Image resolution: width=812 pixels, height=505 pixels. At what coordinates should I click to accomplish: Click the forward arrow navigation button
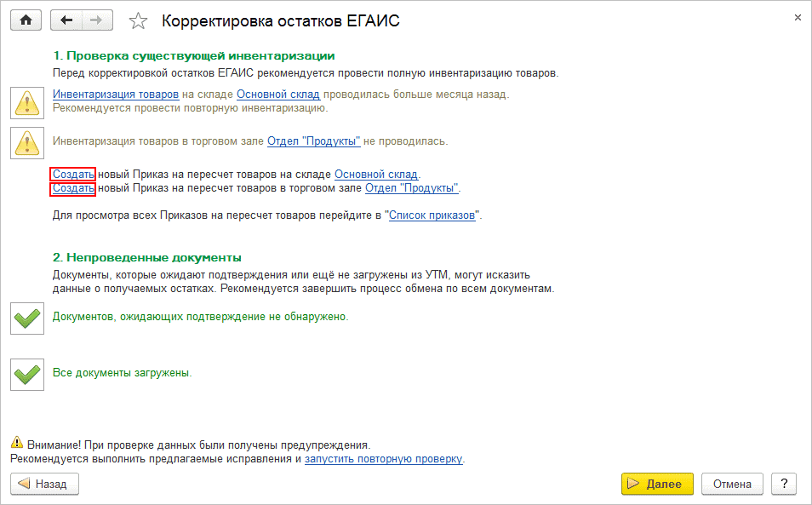tap(96, 20)
